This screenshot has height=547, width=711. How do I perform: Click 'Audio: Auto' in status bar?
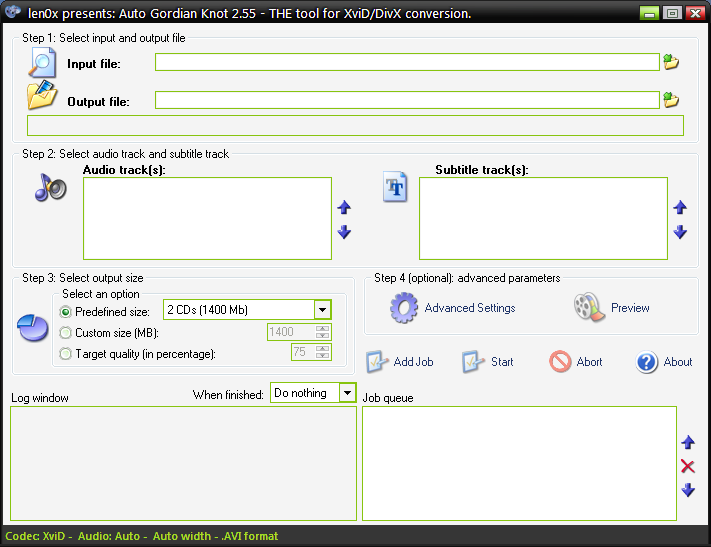pos(109,536)
